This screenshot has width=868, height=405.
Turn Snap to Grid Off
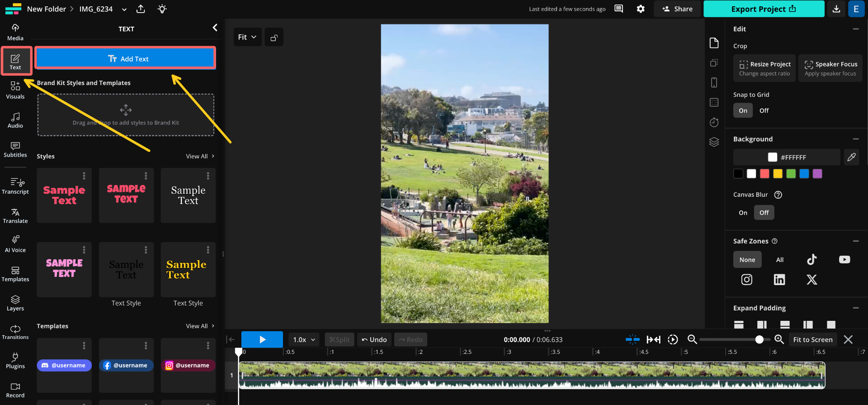tap(764, 110)
